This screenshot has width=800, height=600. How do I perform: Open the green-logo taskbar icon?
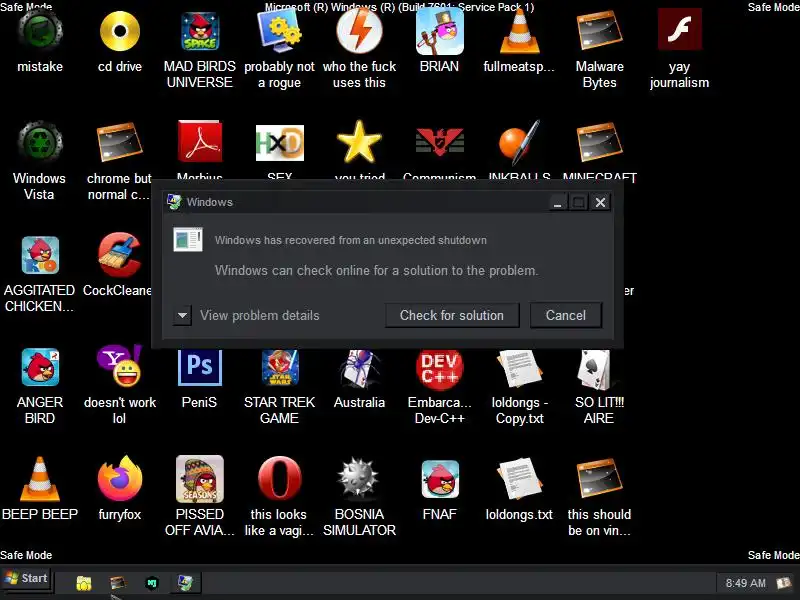pos(152,583)
